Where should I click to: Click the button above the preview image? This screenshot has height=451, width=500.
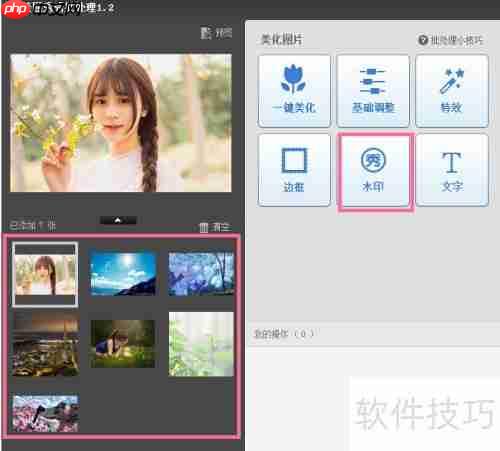(216, 33)
